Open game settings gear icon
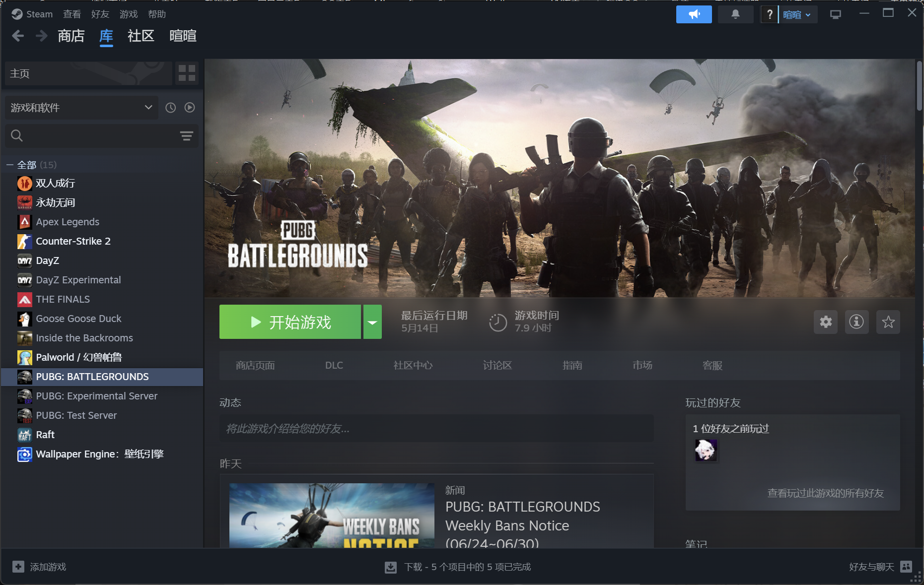The height and width of the screenshot is (585, 924). coord(826,322)
